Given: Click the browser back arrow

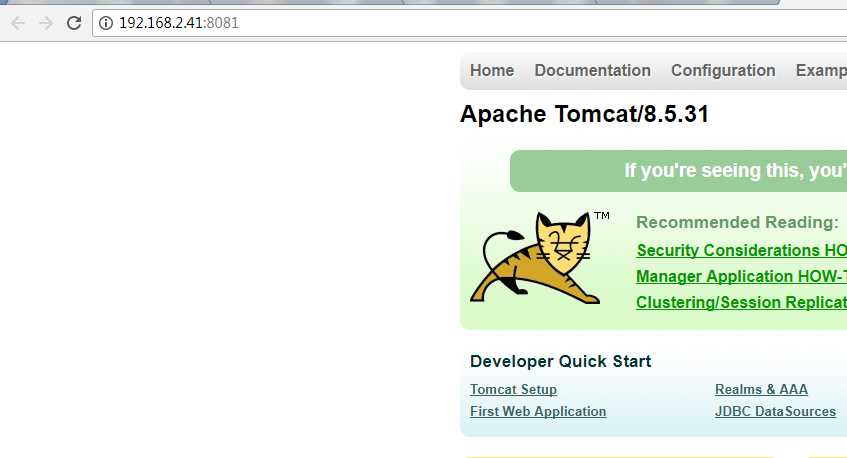Looking at the screenshot, I should pos(18,23).
